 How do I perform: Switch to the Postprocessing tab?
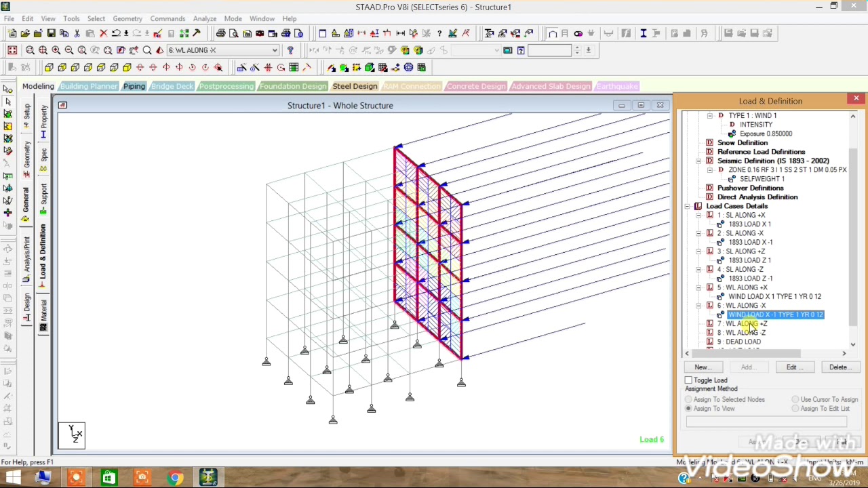[226, 86]
